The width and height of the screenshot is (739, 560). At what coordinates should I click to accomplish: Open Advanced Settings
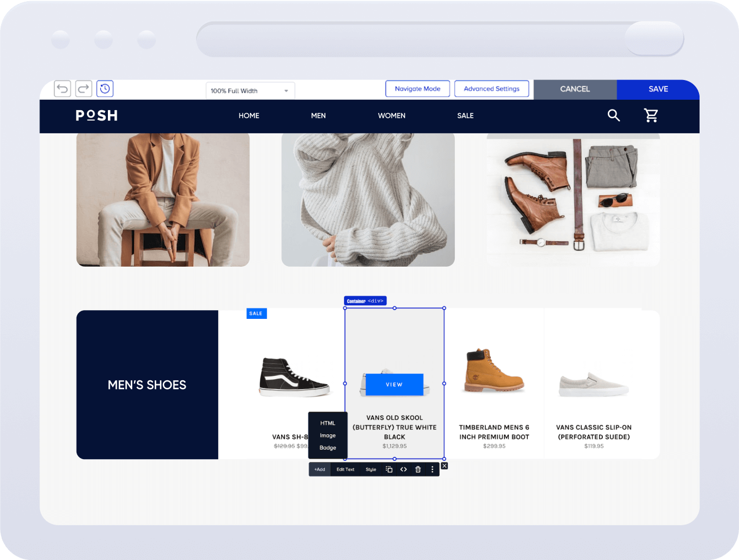pyautogui.click(x=491, y=89)
